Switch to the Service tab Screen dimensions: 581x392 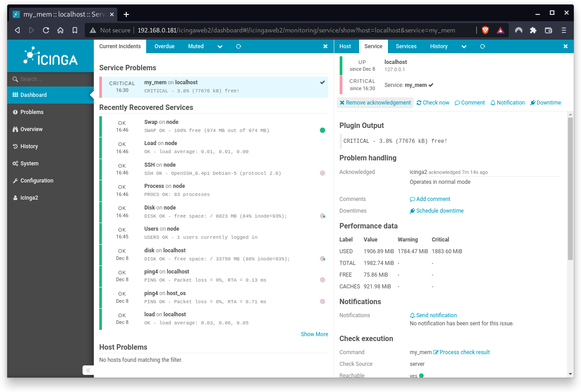[x=373, y=46]
